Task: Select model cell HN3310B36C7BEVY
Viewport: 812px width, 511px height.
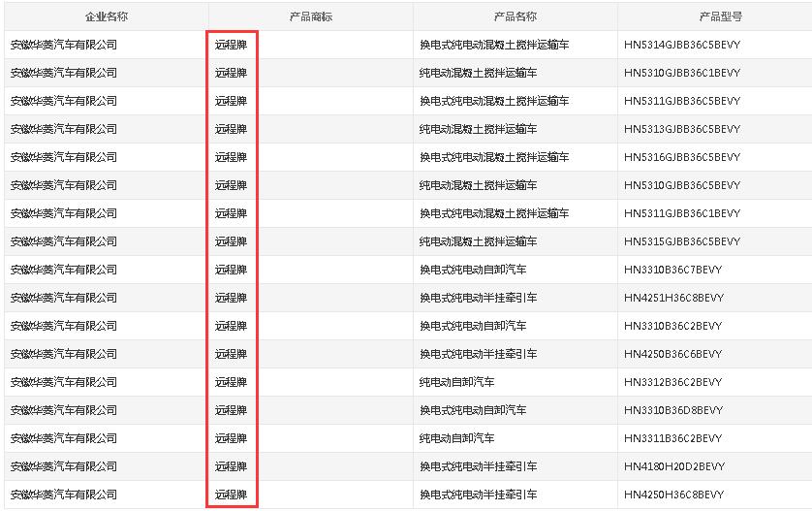Action: click(672, 270)
